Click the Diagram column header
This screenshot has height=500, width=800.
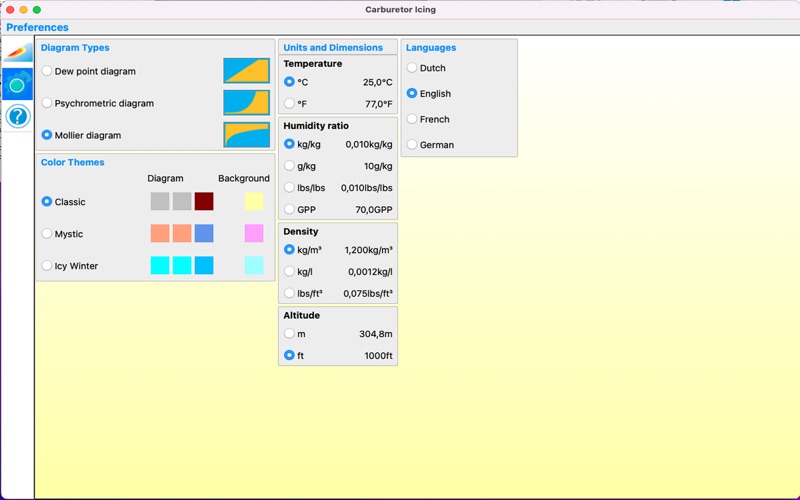point(165,179)
